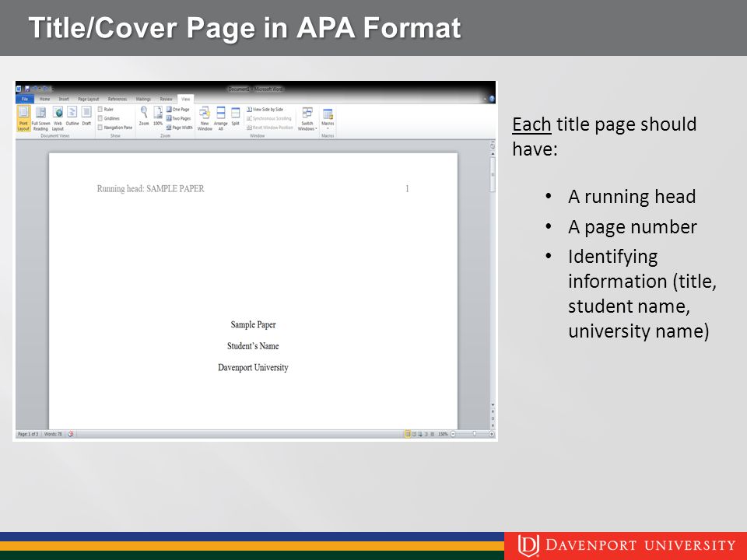The width and height of the screenshot is (747, 560).
Task: Choose Two Pages zoom option
Action: pyautogui.click(x=178, y=118)
